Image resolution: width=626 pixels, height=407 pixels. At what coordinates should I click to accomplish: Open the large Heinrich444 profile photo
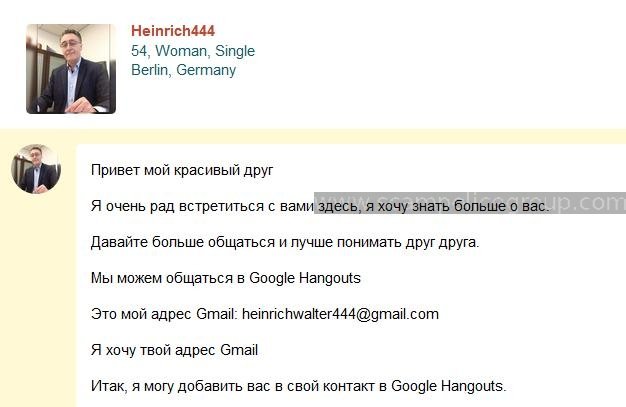tap(71, 69)
